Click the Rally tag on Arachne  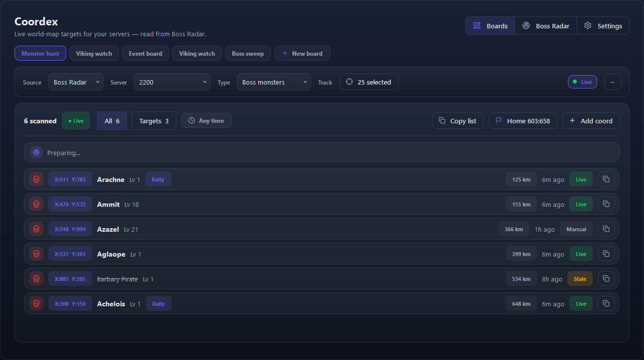pyautogui.click(x=158, y=180)
